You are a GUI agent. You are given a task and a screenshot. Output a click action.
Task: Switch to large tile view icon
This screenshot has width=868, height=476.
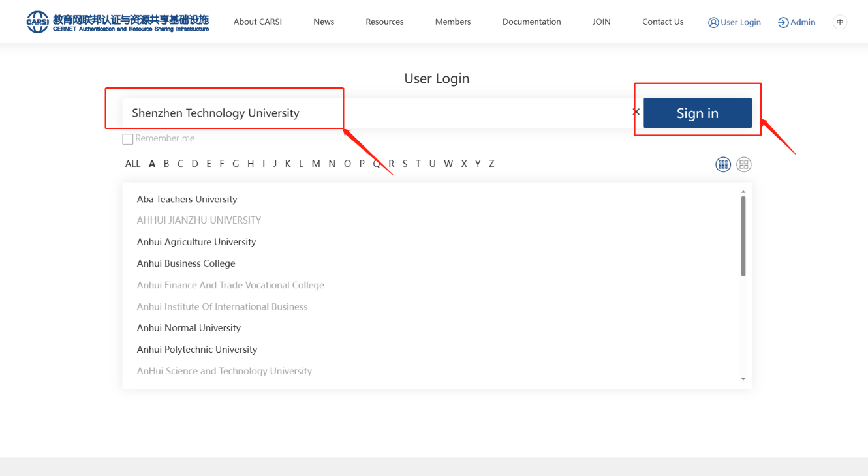(744, 164)
